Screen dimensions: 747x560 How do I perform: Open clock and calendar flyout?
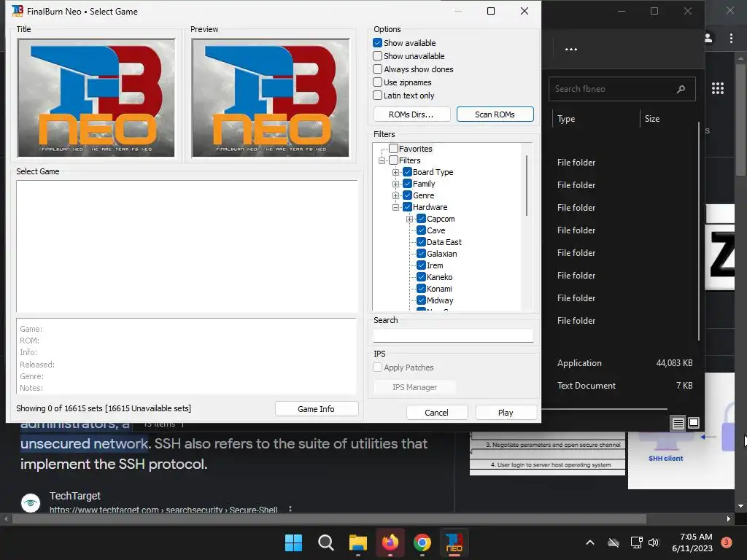(692, 542)
